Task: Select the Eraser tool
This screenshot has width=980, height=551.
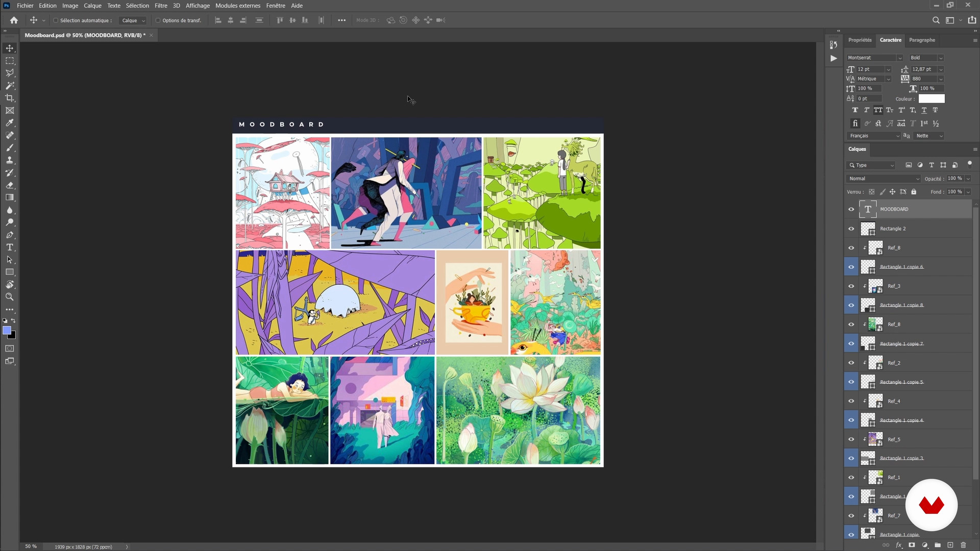Action: coord(10,185)
